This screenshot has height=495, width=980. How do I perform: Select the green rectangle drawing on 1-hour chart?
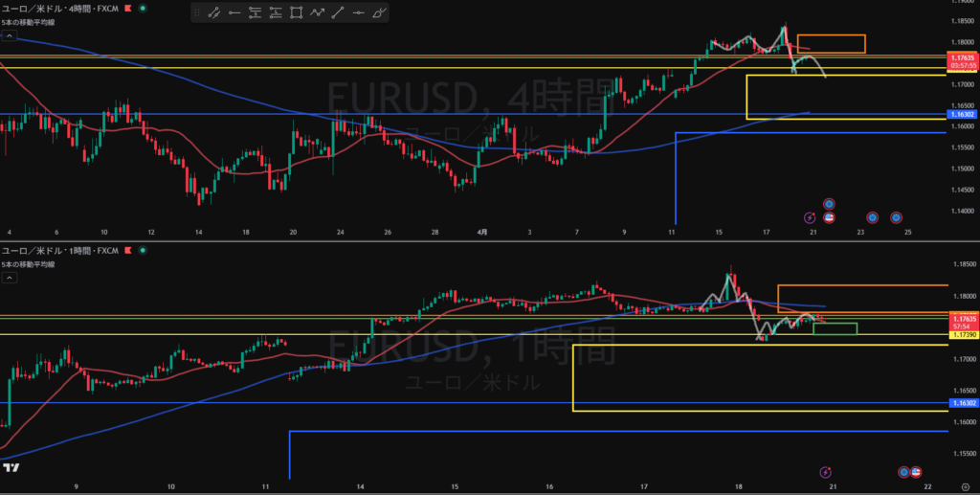coord(835,329)
